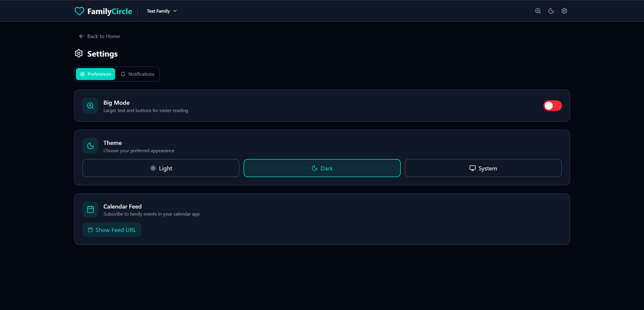This screenshot has width=644, height=310.
Task: Select the Dark theme option
Action: (x=322, y=168)
